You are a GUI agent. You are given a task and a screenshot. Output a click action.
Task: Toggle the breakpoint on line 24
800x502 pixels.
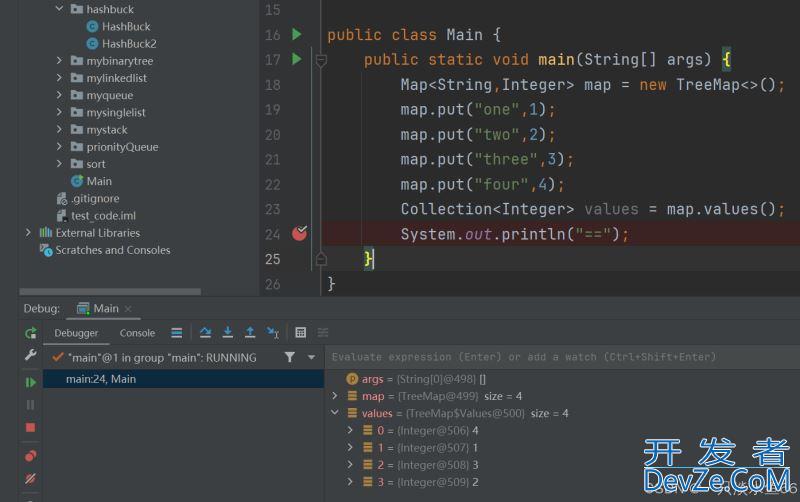coord(299,233)
